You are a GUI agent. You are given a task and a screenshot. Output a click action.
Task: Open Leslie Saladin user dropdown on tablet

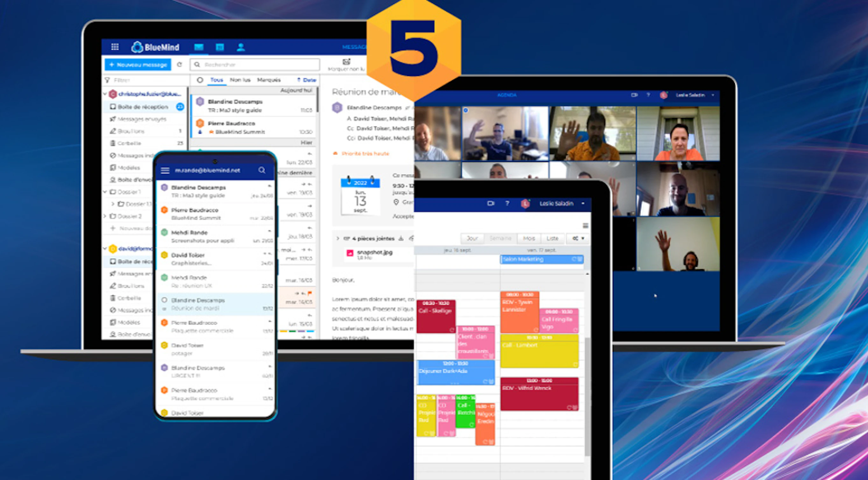(x=583, y=203)
